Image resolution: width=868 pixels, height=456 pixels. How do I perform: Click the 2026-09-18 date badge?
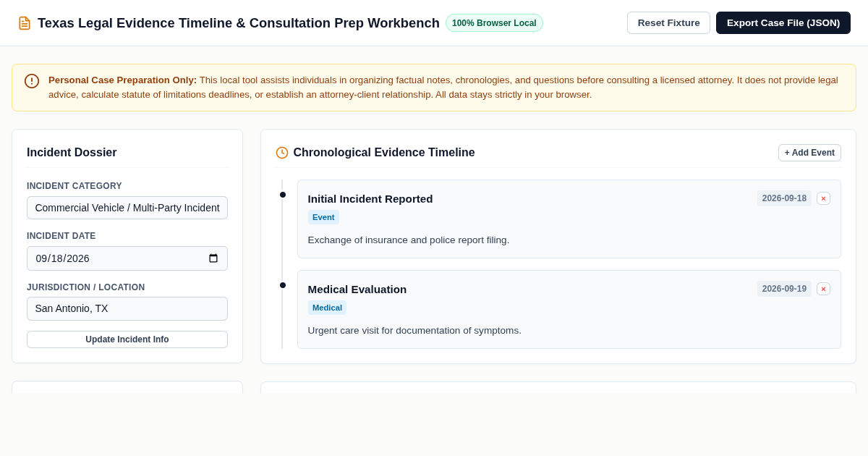click(784, 198)
